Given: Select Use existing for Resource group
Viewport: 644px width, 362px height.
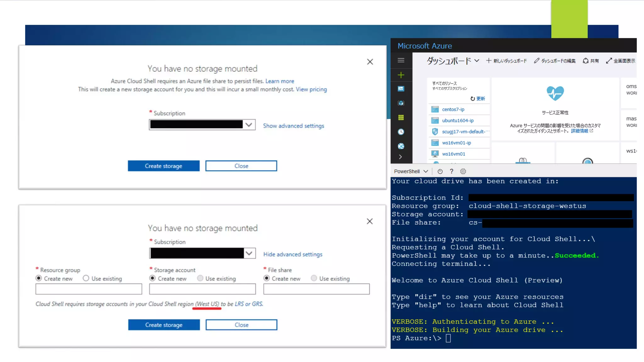Looking at the screenshot, I should [86, 278].
